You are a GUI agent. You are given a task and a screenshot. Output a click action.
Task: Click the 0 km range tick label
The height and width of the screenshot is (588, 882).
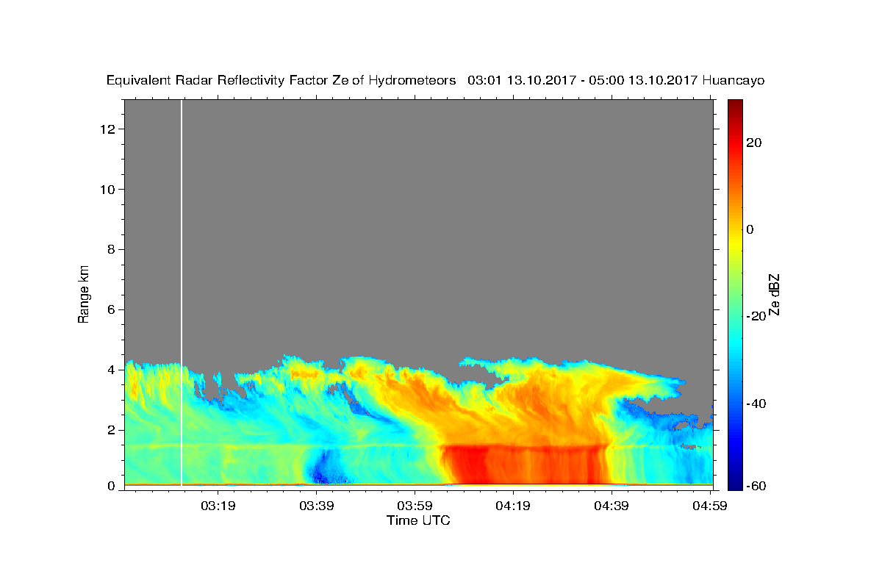(x=112, y=486)
